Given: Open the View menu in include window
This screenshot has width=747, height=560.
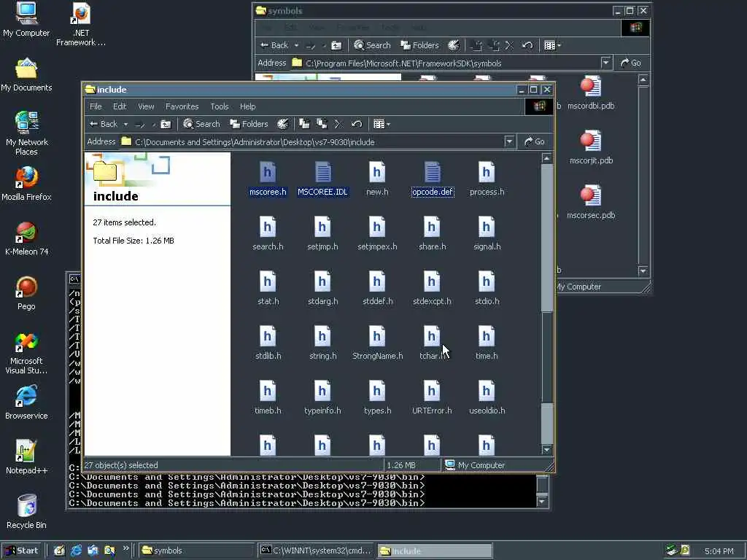Looking at the screenshot, I should pyautogui.click(x=146, y=106).
